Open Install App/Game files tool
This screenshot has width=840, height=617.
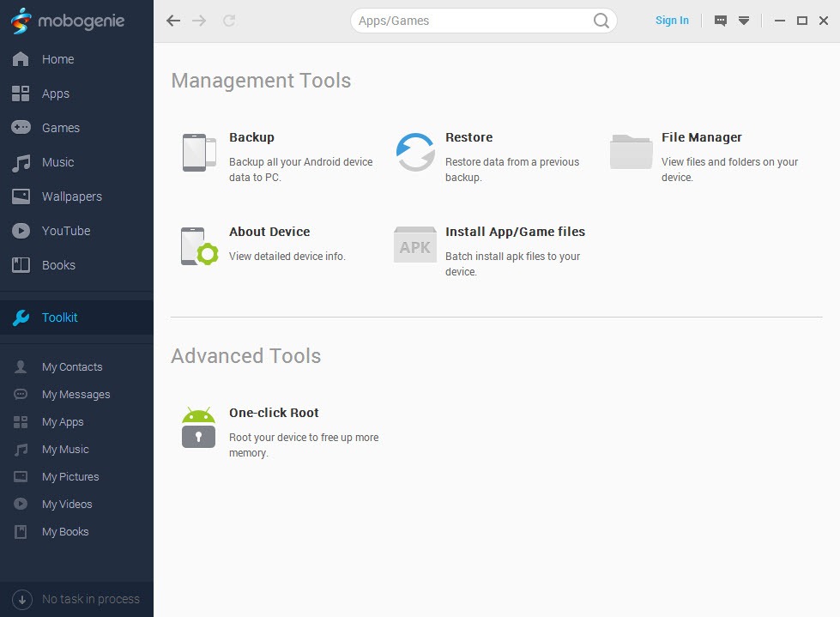[x=515, y=232]
